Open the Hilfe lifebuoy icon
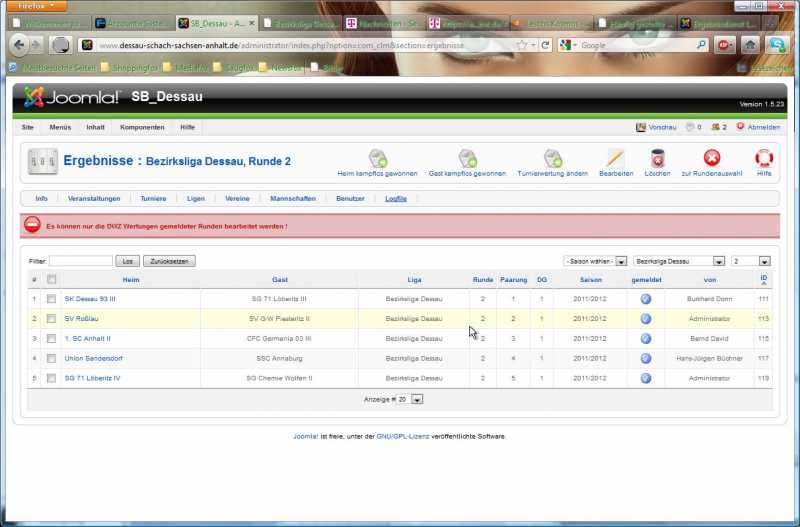 [x=764, y=158]
